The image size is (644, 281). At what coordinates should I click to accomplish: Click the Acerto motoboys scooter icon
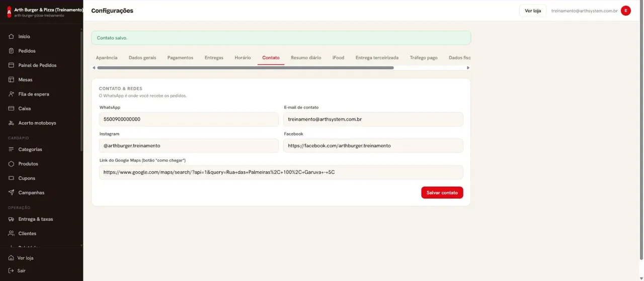tap(11, 123)
